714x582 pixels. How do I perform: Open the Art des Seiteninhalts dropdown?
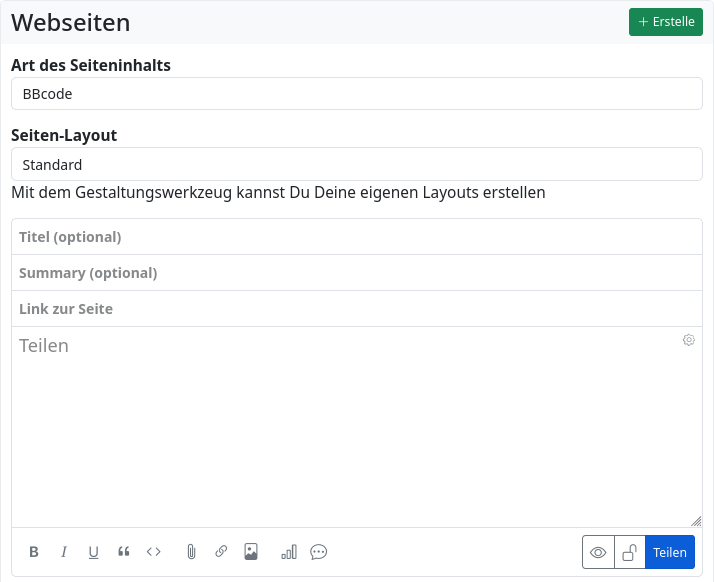[x=357, y=94]
